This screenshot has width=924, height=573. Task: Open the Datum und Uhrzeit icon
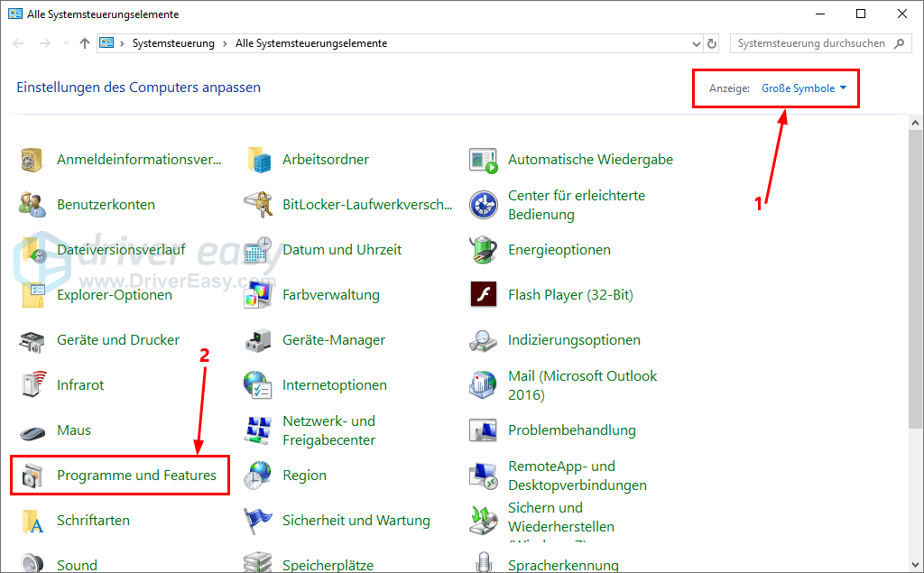click(x=258, y=250)
